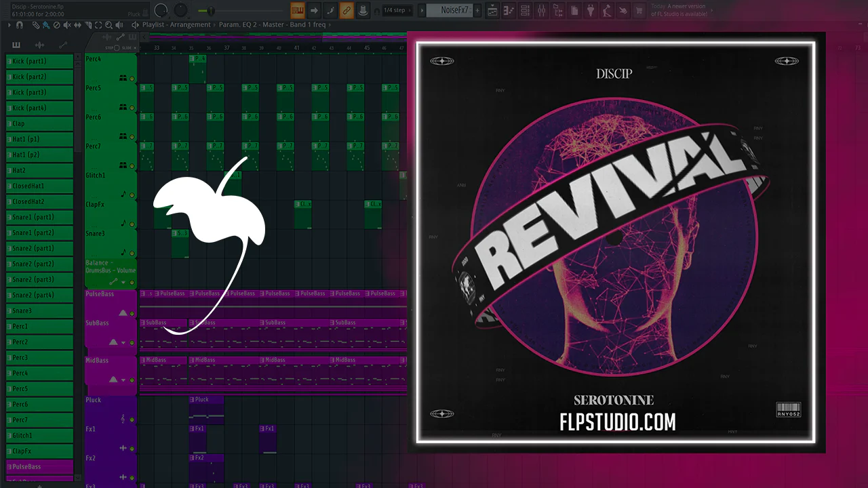
Task: Click the Snare3 track name
Action: 95,234
